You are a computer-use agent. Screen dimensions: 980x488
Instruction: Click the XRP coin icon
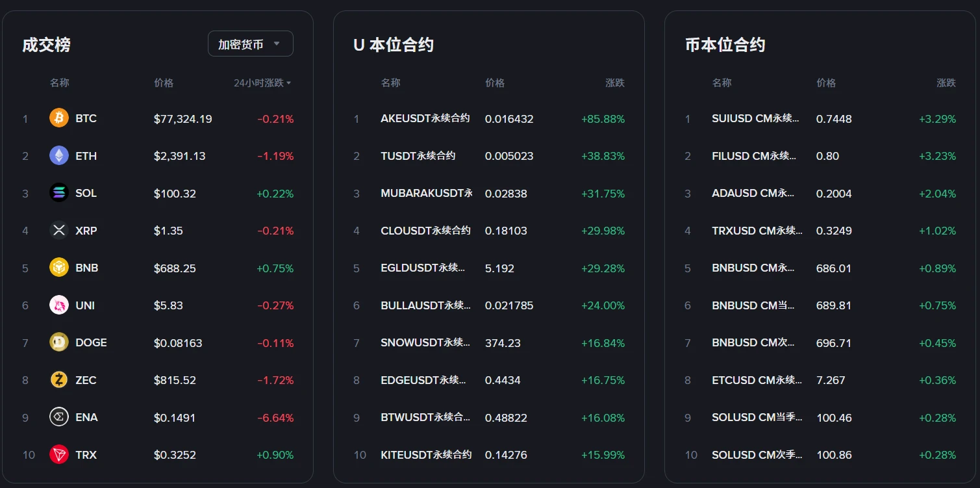point(59,231)
